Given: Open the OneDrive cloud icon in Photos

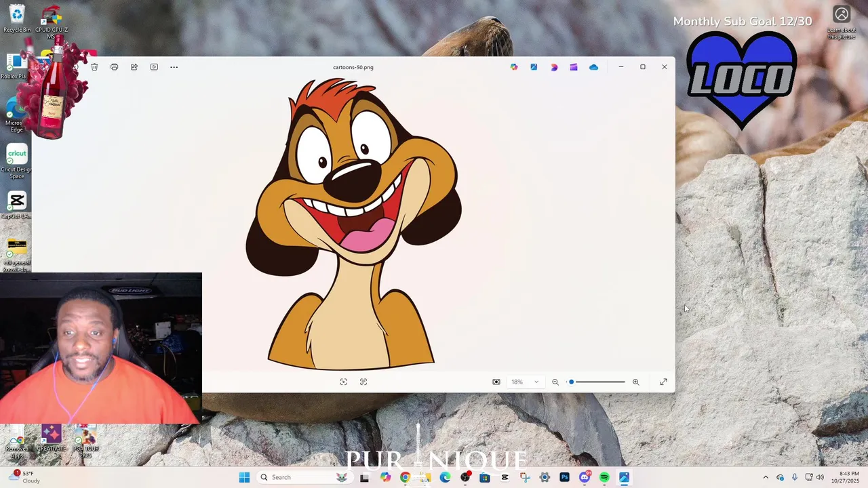Looking at the screenshot, I should tap(593, 67).
